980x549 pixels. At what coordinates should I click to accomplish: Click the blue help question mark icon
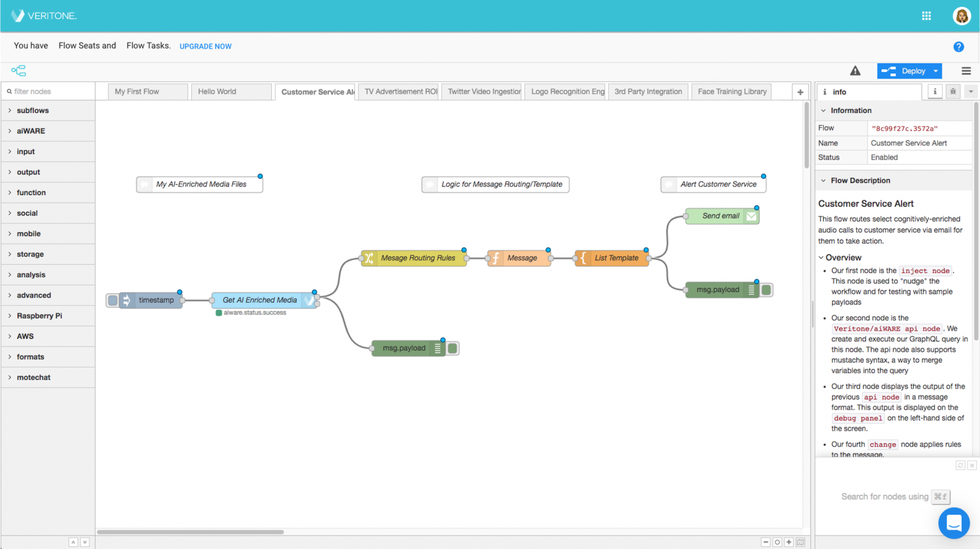click(x=958, y=47)
